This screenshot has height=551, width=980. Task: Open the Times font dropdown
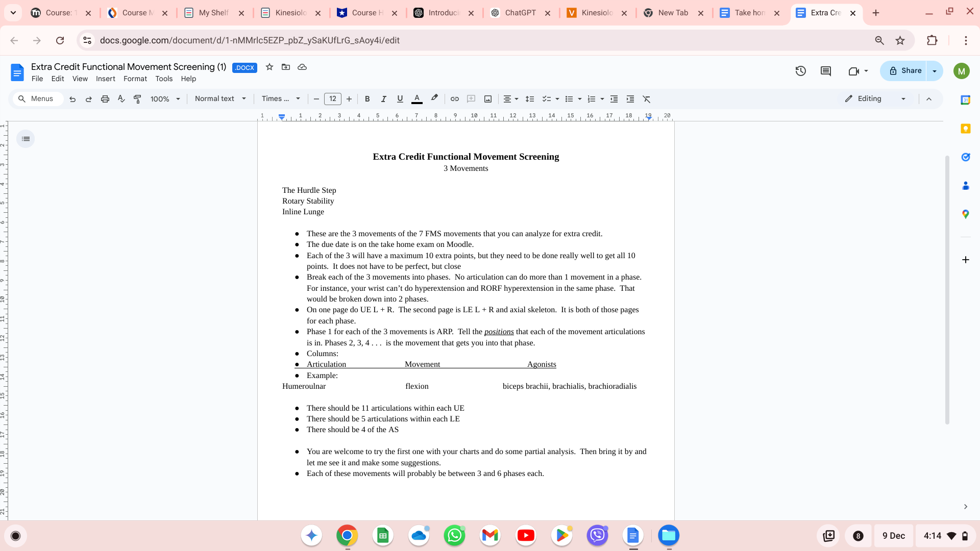click(x=281, y=99)
